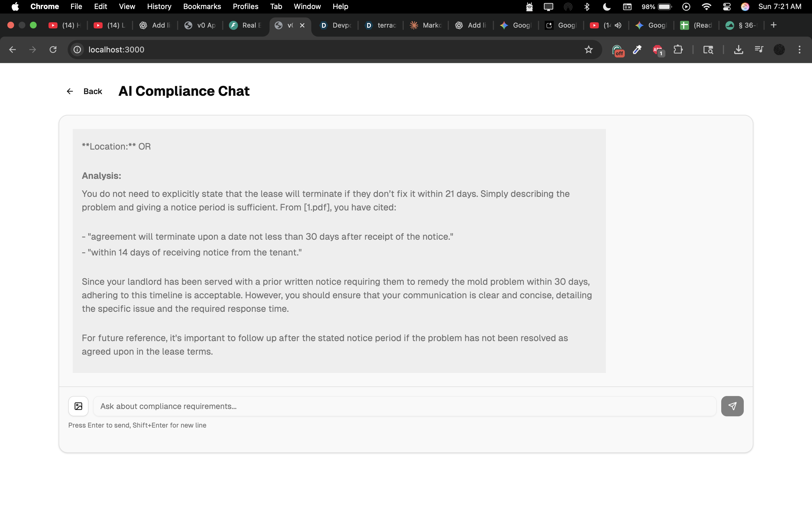This screenshot has height=507, width=812.
Task: Open a new tab with plus button
Action: [773, 25]
